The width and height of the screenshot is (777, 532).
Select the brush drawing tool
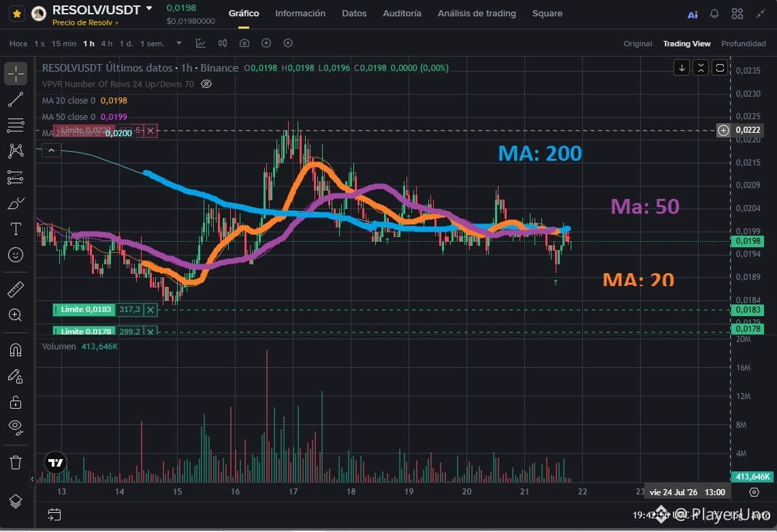pos(16,203)
